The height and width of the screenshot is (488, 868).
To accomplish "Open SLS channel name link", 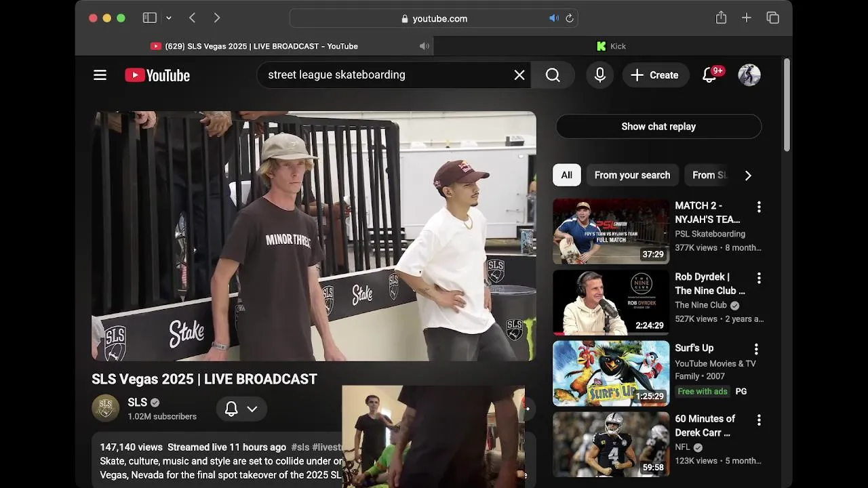I will [137, 402].
